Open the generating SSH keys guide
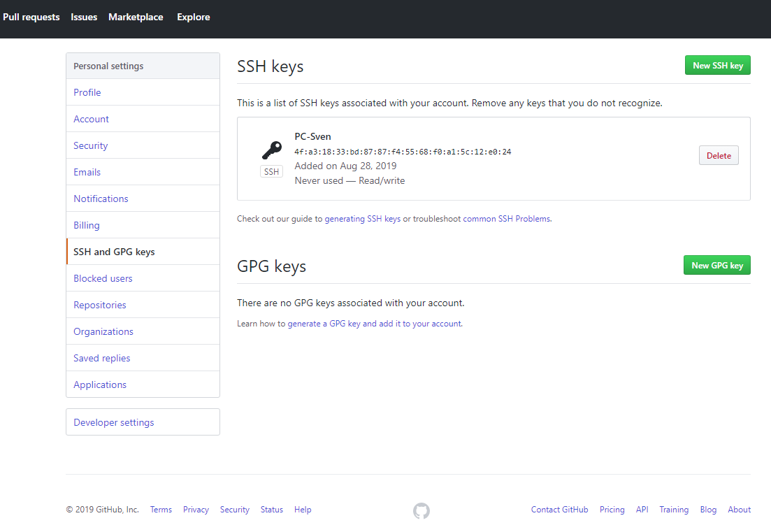The width and height of the screenshot is (771, 532). pyautogui.click(x=362, y=219)
